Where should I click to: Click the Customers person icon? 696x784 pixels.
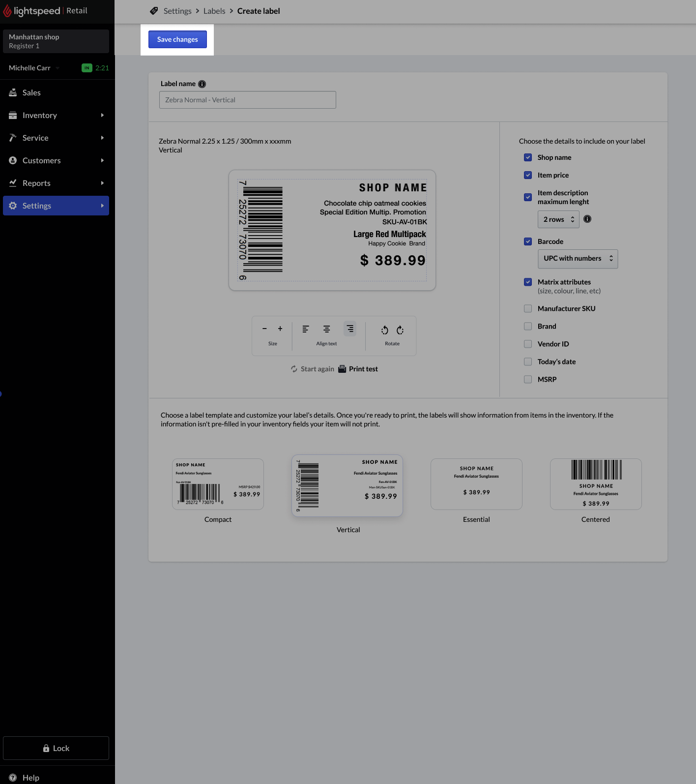coord(13,160)
